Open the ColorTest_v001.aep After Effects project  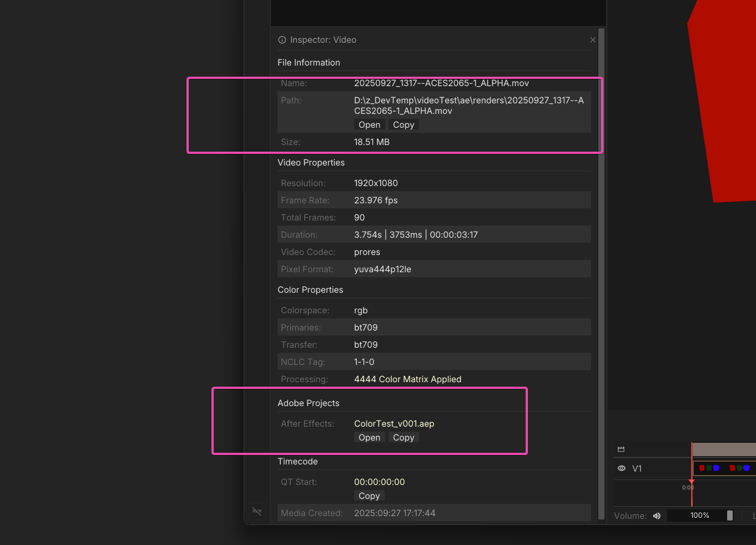click(369, 438)
